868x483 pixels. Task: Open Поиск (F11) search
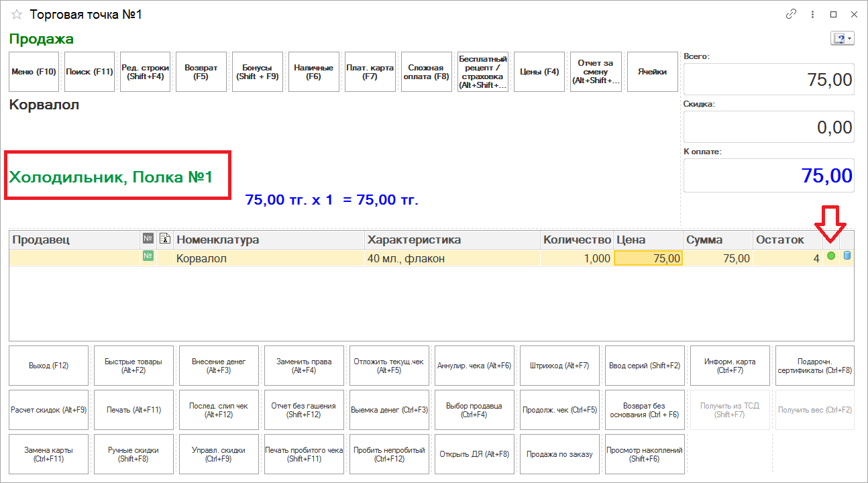click(90, 72)
